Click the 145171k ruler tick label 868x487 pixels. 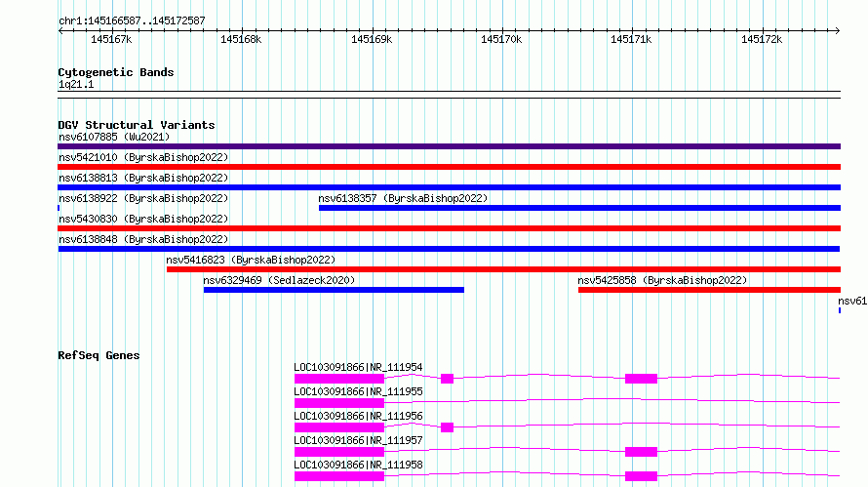pos(631,39)
